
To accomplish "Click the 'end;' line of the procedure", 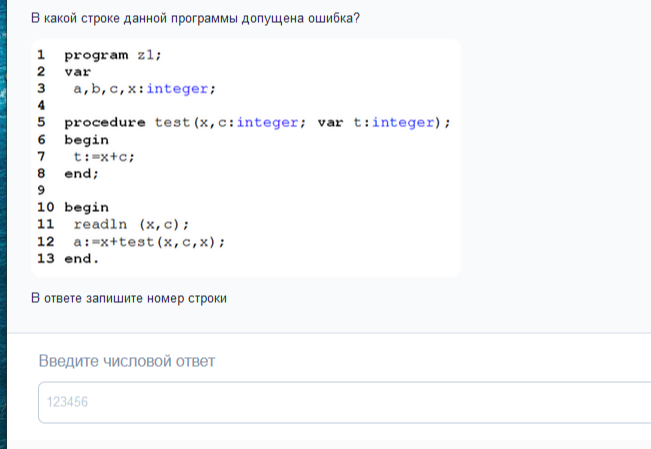I will coord(82,173).
